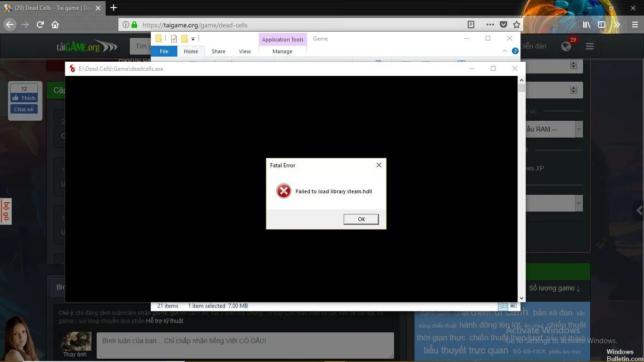Bookmark this page with the star
This screenshot has width=644, height=362.
517,25
